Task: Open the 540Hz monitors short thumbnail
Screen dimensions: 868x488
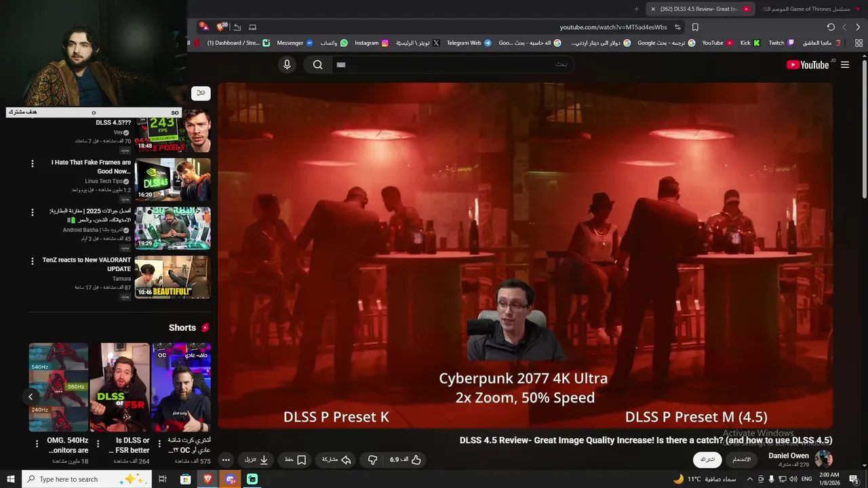Action: tap(58, 387)
